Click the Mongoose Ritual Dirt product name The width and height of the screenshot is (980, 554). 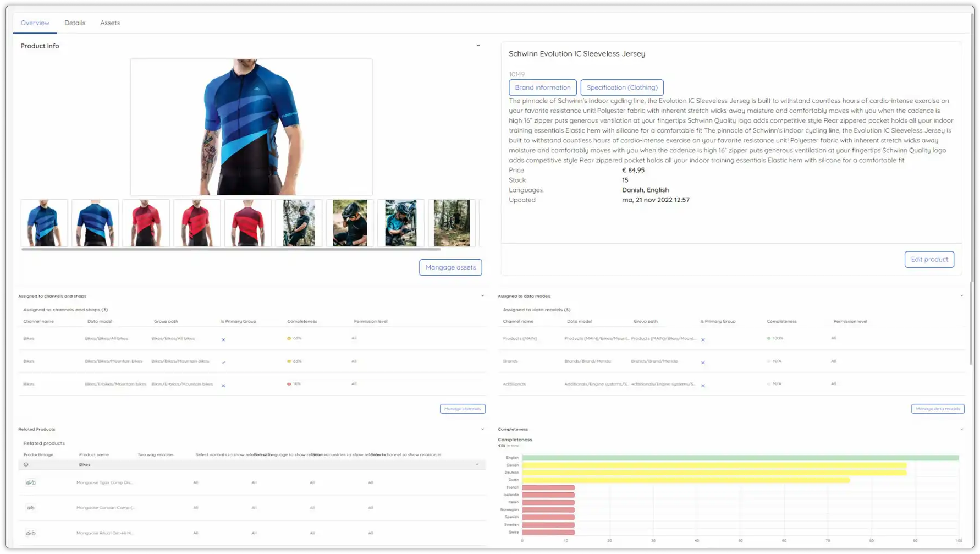(x=104, y=533)
